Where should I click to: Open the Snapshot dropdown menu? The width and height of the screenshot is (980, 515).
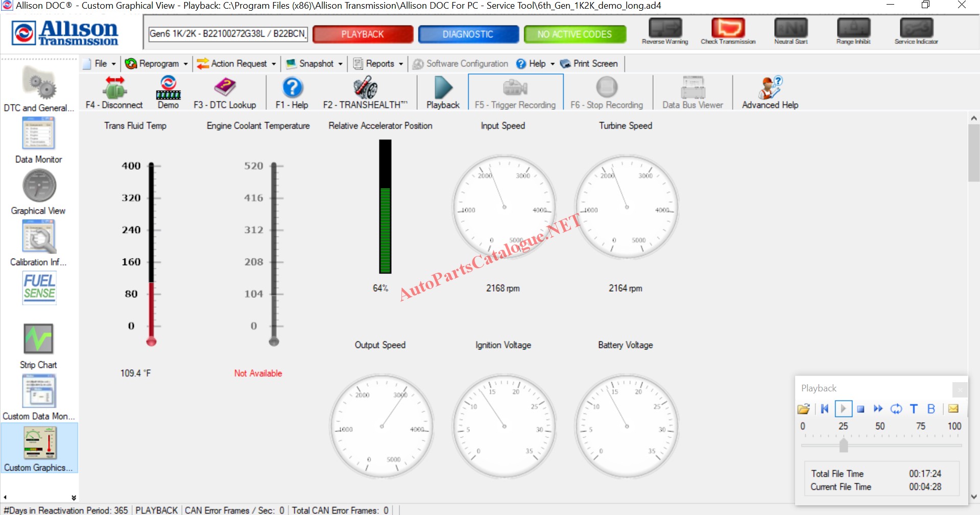[314, 63]
